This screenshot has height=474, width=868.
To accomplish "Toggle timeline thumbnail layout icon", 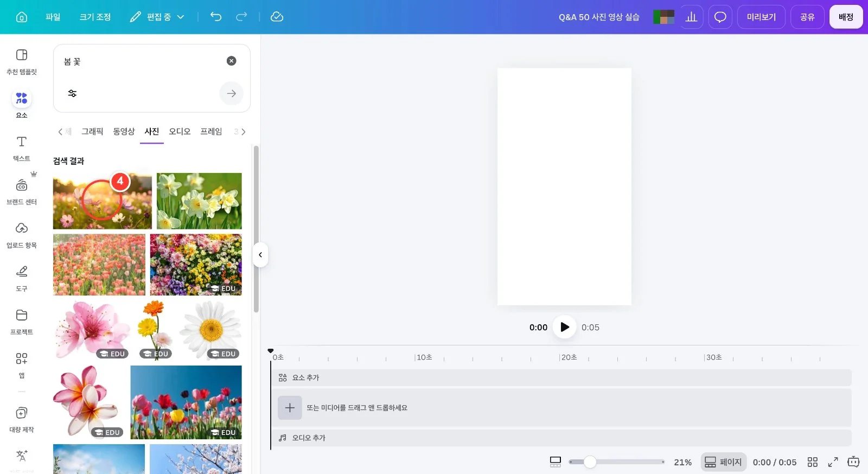I will point(556,462).
